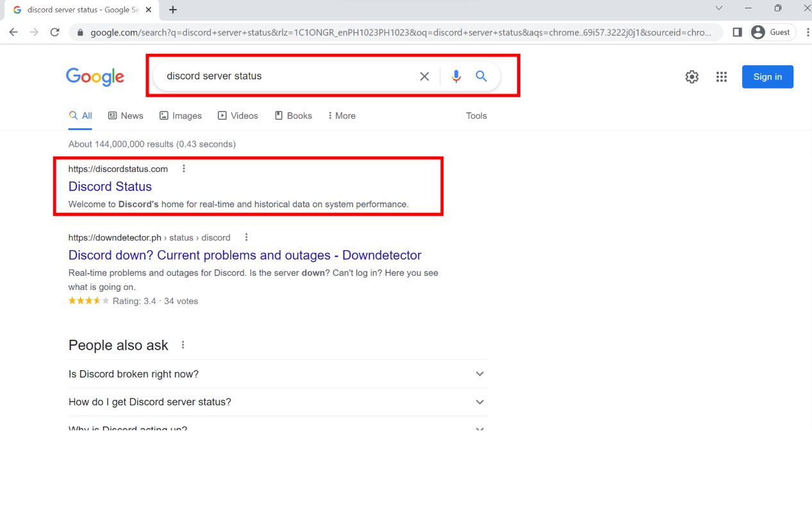Open the Downdetector Discord down result
Screen dimensions: 812x517
click(245, 255)
